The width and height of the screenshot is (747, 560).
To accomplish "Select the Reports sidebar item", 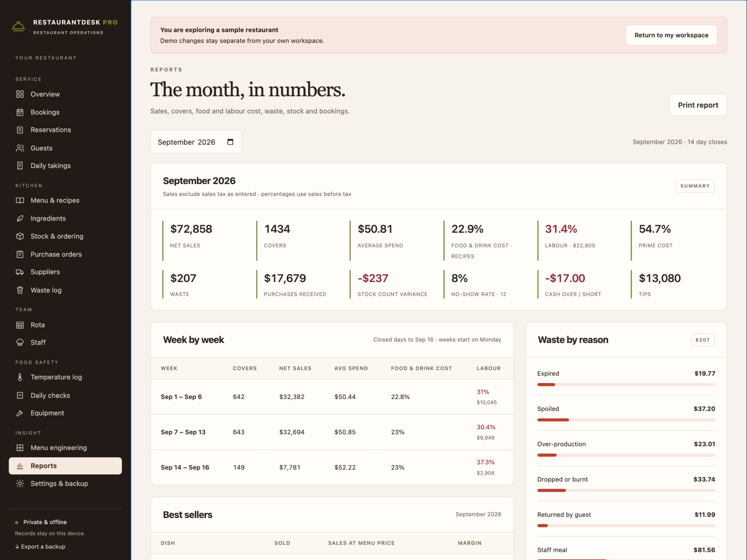I will [x=65, y=466].
